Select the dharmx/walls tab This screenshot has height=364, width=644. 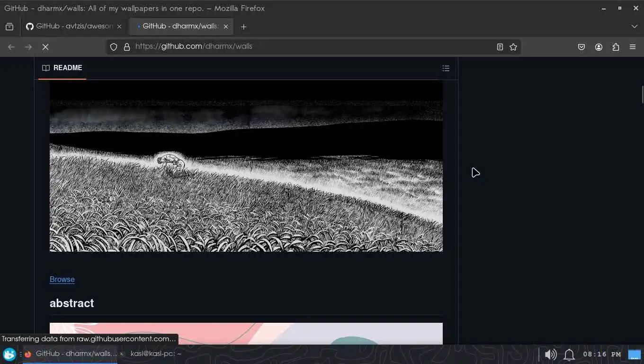click(x=180, y=27)
